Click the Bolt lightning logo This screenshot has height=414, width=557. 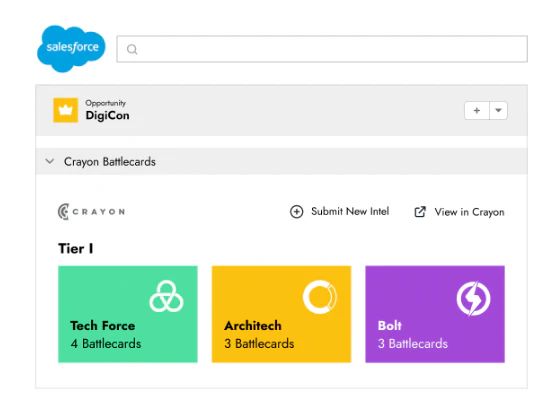point(474,299)
